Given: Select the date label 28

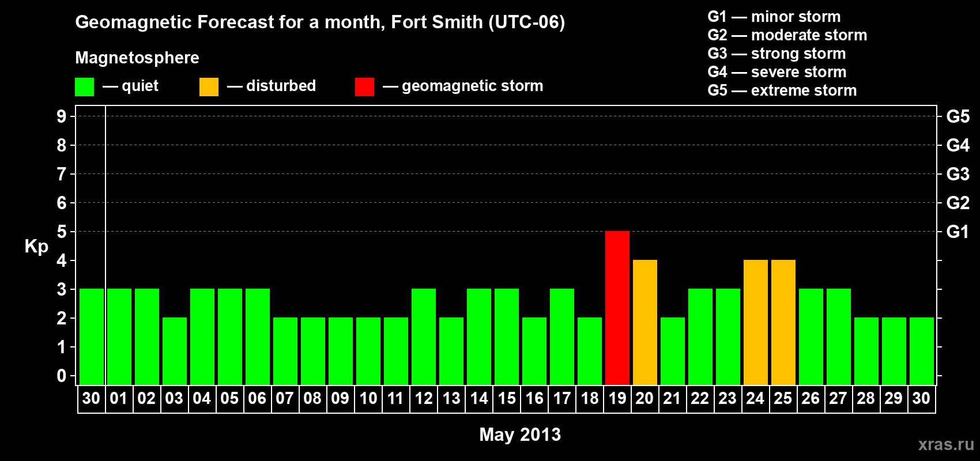Looking at the screenshot, I should (x=866, y=398).
